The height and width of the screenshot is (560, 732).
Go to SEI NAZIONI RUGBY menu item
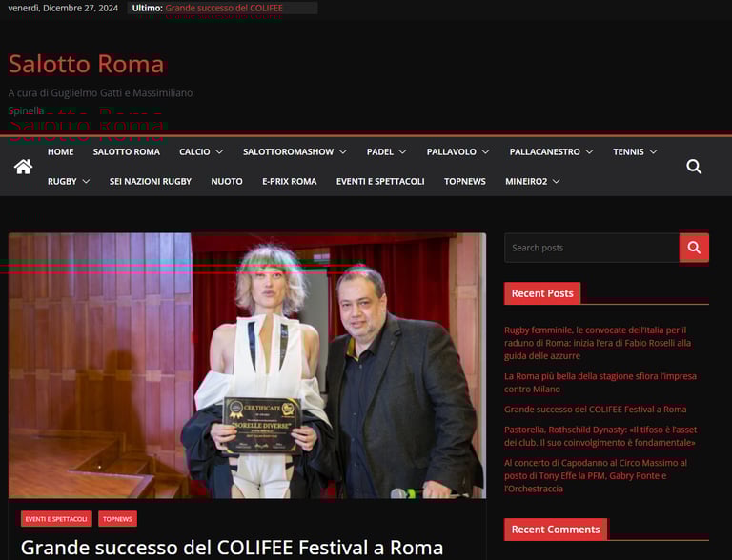(x=151, y=182)
